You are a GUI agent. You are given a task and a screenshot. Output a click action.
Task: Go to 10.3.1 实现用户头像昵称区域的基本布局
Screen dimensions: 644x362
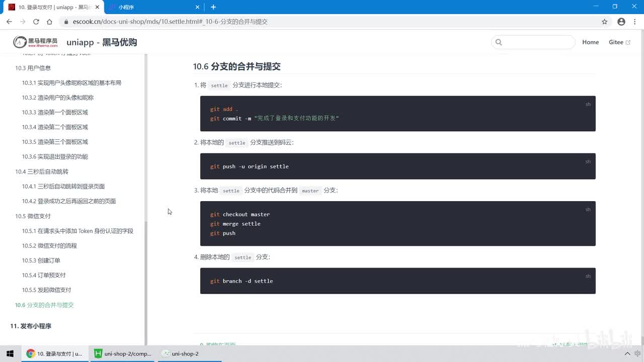[71, 82]
